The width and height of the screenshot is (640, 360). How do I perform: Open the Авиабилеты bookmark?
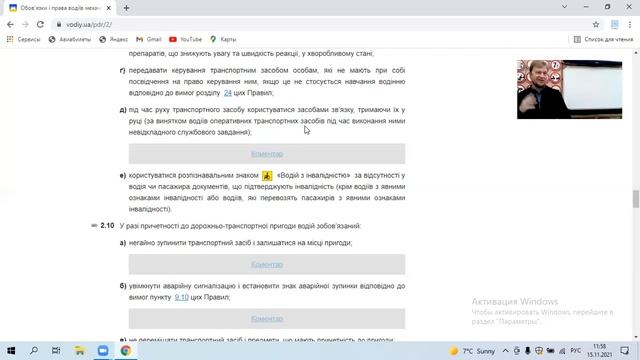click(x=69, y=39)
